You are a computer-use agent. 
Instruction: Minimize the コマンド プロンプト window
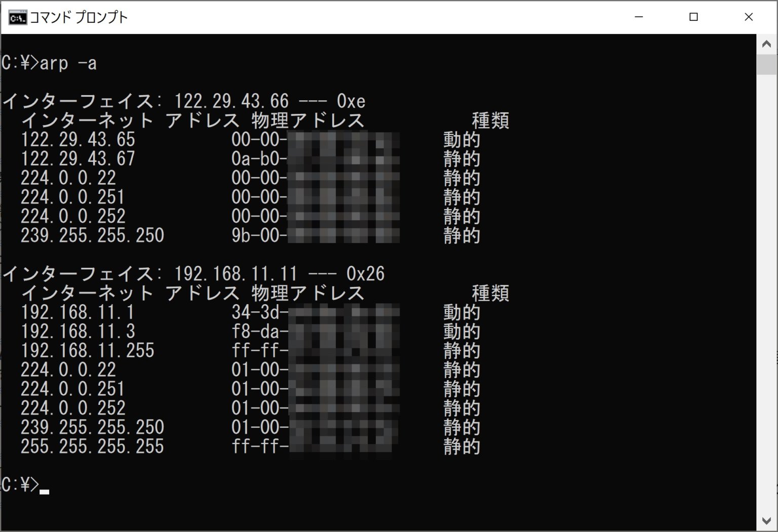pos(639,17)
